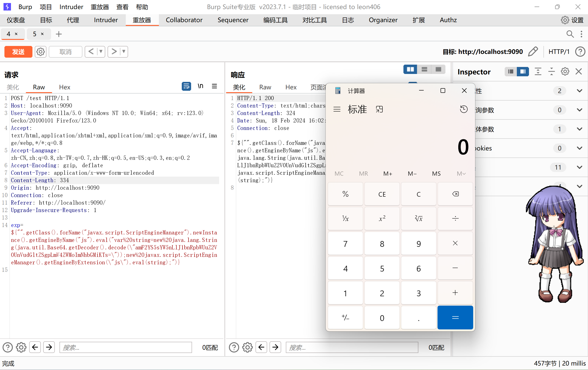Open Repeater send settings gear icon
588x370 pixels.
pyautogui.click(x=41, y=52)
